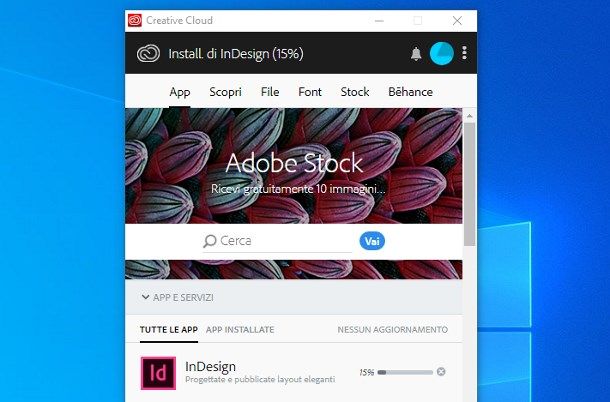Click the scrollbar up arrow
The width and height of the screenshot is (610, 402).
pyautogui.click(x=470, y=116)
